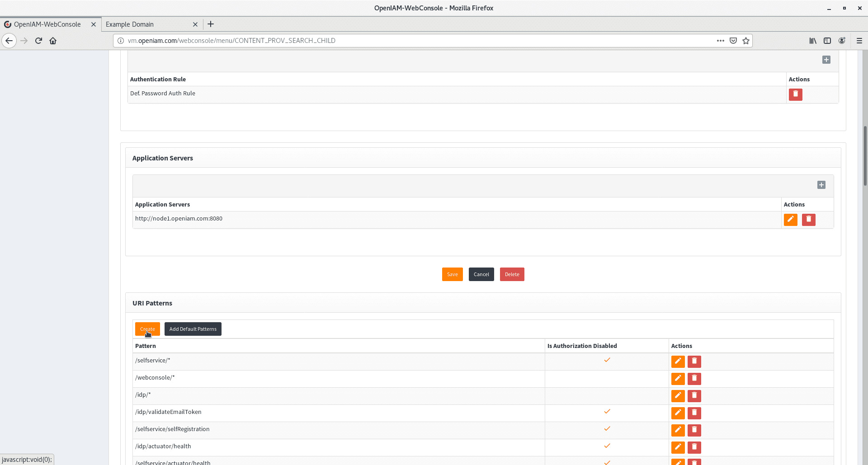Edit the node1.openiam.com:8080 application server
Screen dimensions: 868x465
pyautogui.click(x=790, y=220)
